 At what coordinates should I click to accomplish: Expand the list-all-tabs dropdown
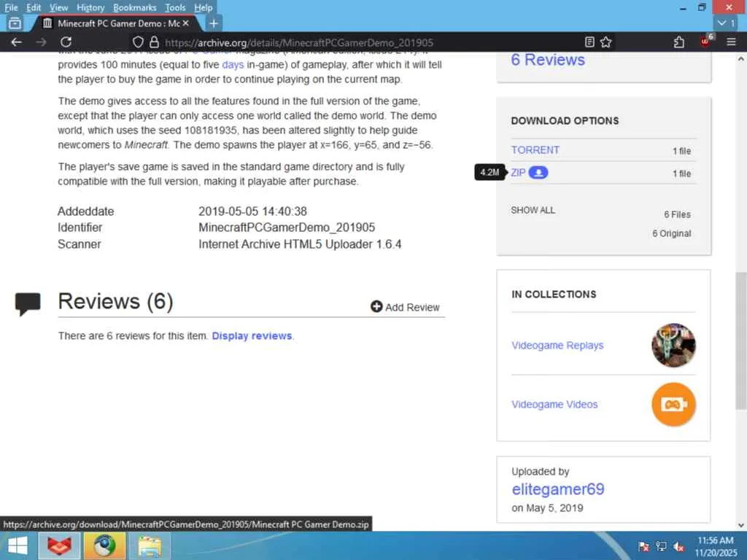click(727, 23)
